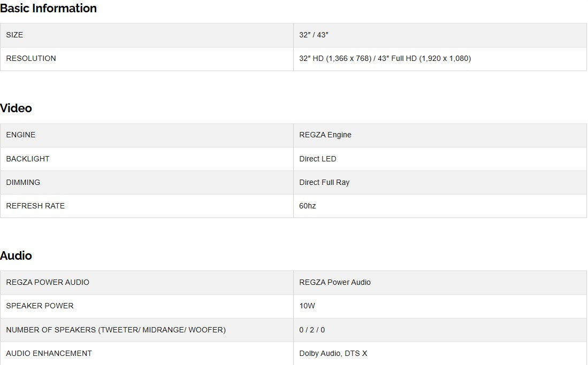Click the 10W speaker power value
Screen dimensions: 588x365
point(307,306)
